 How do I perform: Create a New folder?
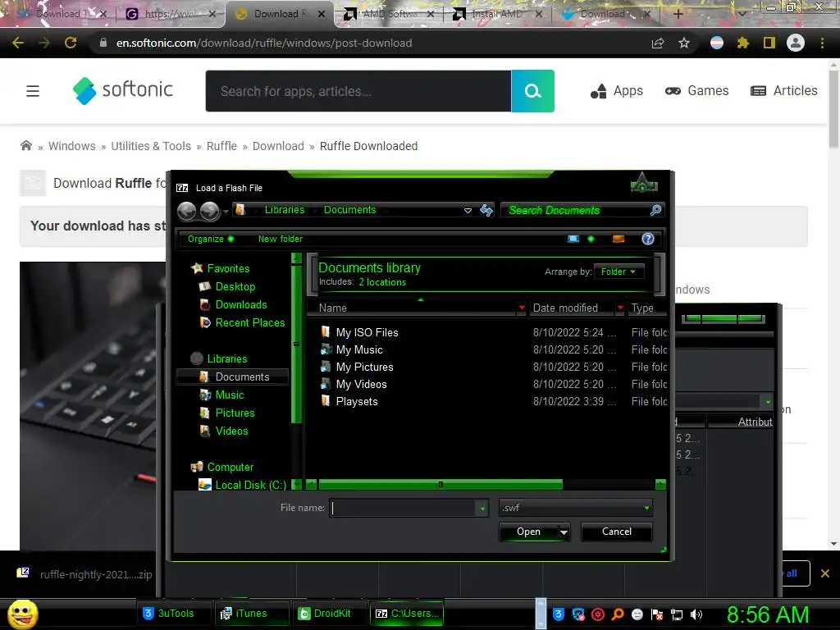[x=281, y=239]
